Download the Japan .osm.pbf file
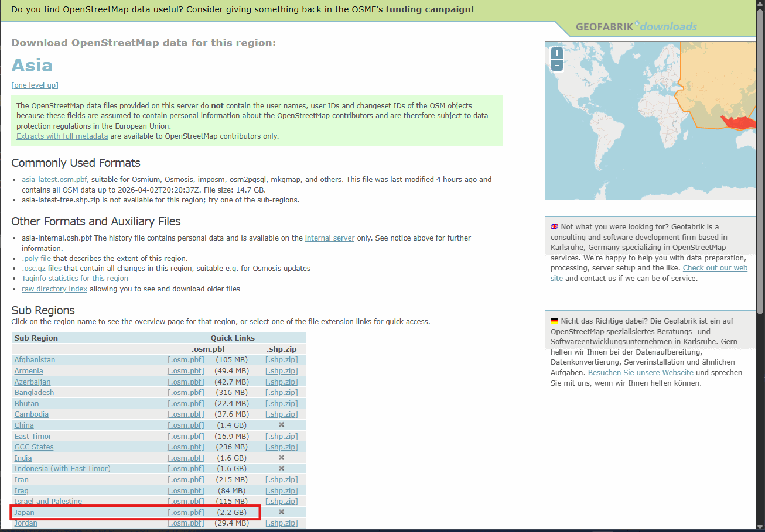The width and height of the screenshot is (765, 532). click(x=186, y=513)
